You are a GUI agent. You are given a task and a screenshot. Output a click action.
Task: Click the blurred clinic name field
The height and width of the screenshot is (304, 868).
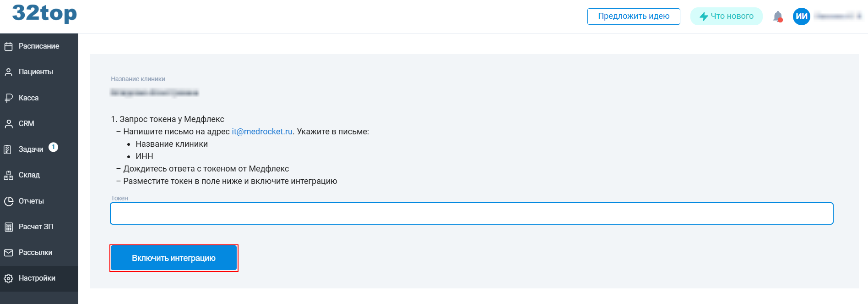pos(154,93)
